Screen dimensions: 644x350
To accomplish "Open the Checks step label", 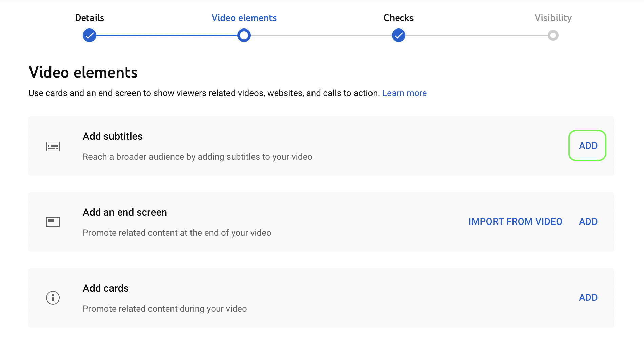I will pyautogui.click(x=399, y=18).
